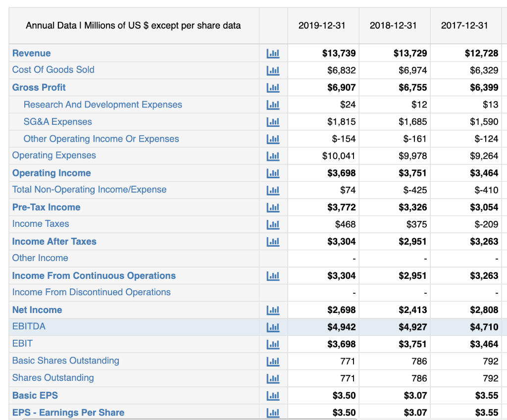507x420 pixels.
Task: Open the Income From Continuous Operations link
Action: 94,275
